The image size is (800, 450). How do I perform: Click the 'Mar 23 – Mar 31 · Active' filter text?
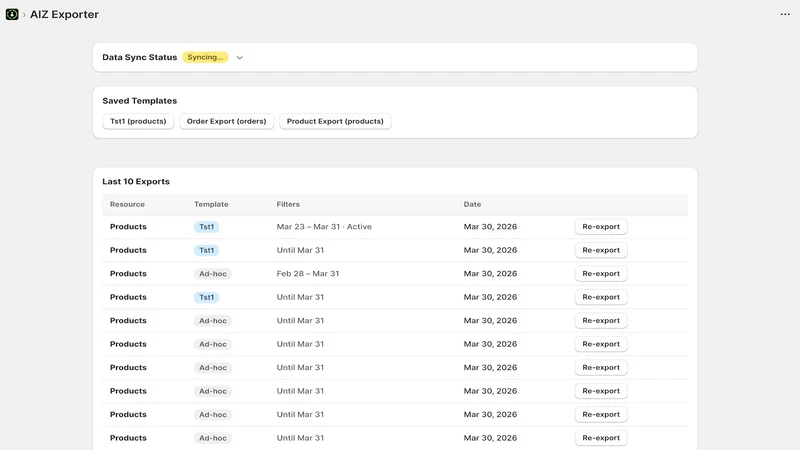click(x=324, y=227)
